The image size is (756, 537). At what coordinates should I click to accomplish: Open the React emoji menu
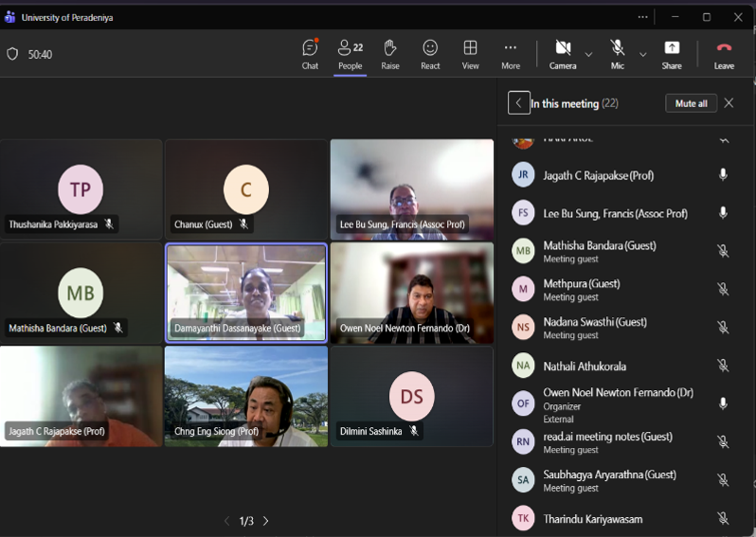430,55
